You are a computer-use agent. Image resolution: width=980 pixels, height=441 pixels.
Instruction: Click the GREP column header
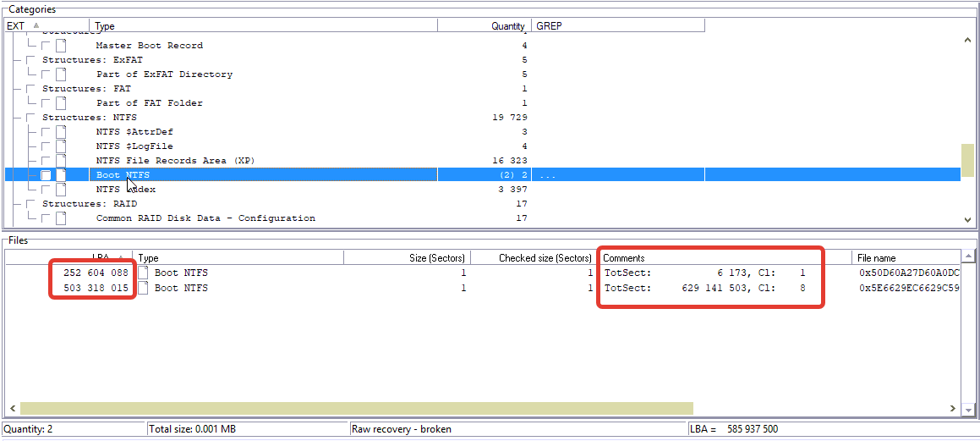549,26
